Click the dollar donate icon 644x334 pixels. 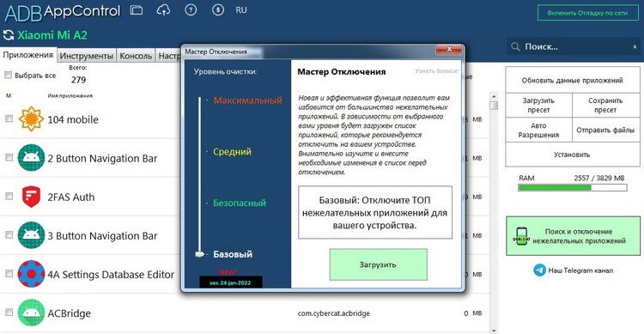[x=218, y=10]
